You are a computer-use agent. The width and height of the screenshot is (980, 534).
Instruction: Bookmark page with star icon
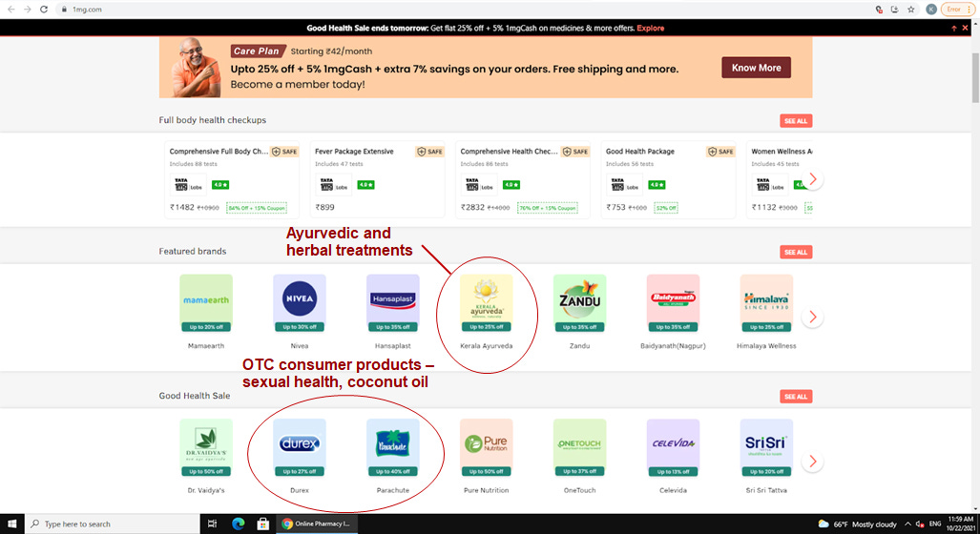click(x=911, y=10)
